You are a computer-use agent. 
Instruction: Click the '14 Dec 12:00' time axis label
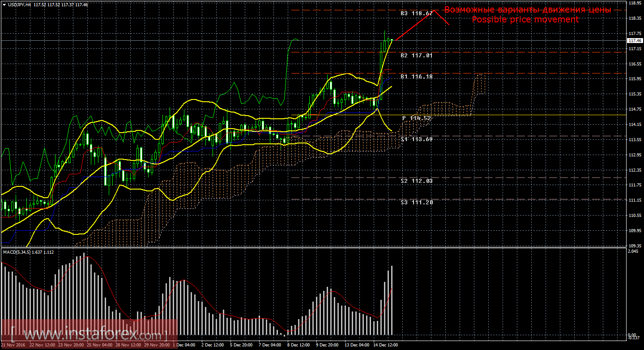[385, 346]
